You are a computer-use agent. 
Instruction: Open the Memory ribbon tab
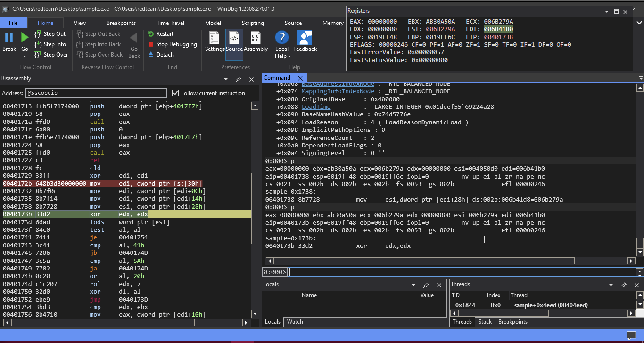(x=333, y=23)
